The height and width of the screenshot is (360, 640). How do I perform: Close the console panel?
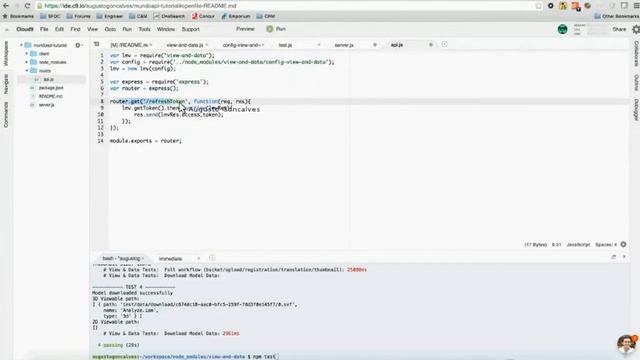point(624,257)
